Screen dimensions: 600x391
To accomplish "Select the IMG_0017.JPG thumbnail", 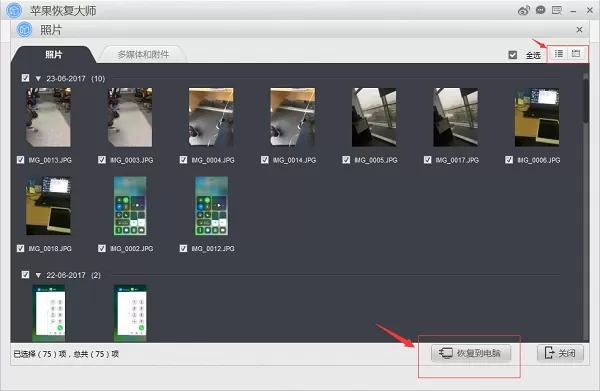I will coord(455,117).
